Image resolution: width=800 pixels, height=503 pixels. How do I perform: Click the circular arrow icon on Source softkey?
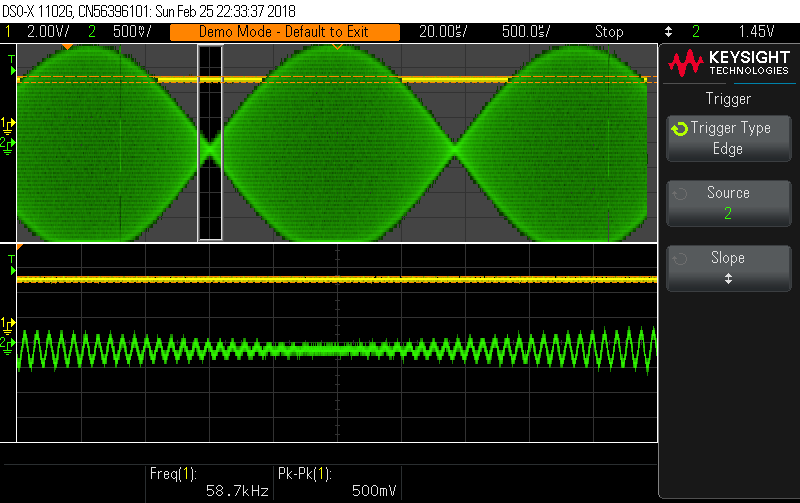[680, 194]
